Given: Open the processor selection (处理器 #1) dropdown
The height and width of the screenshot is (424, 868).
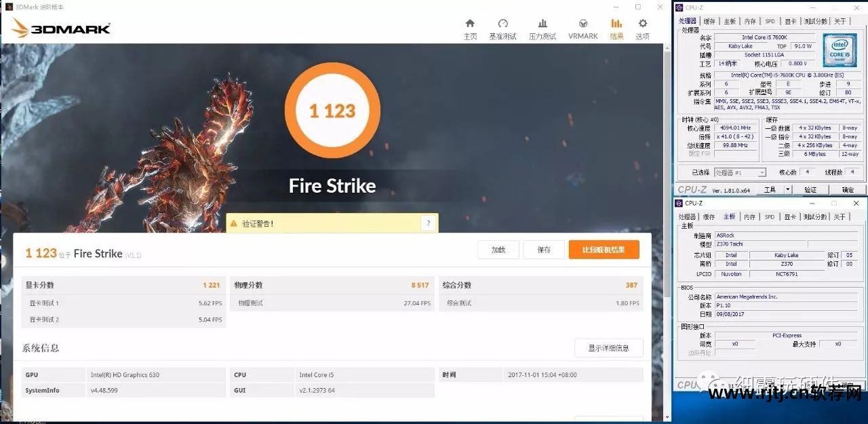Looking at the screenshot, I should (x=740, y=172).
